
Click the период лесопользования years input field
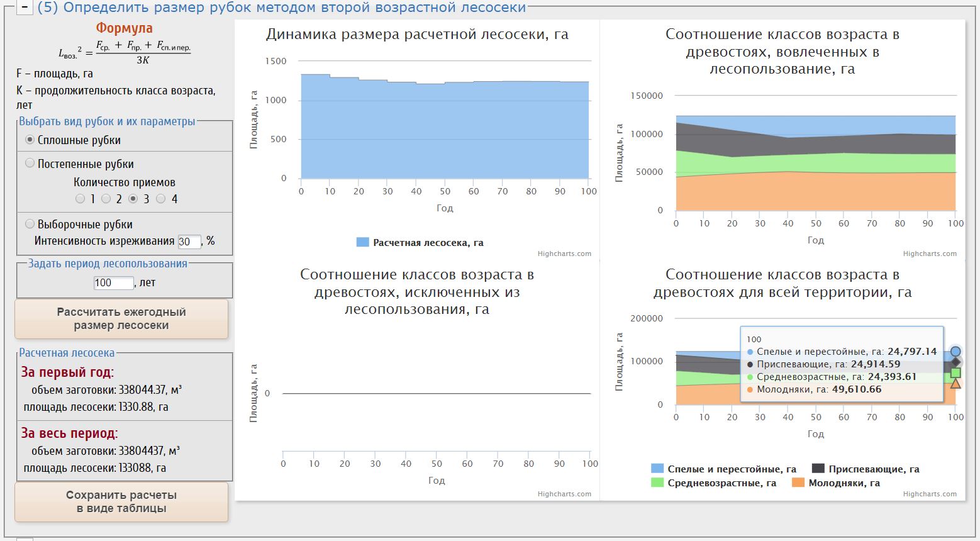(x=114, y=283)
